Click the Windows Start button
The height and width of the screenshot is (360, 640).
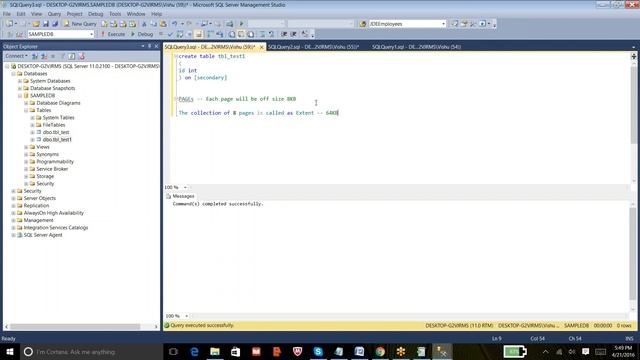pos(10,351)
